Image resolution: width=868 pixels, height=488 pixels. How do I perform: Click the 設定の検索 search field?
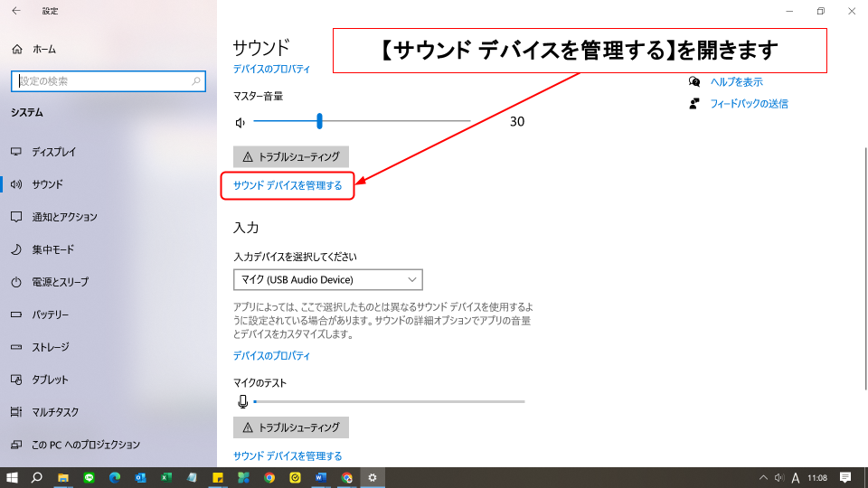coord(99,81)
